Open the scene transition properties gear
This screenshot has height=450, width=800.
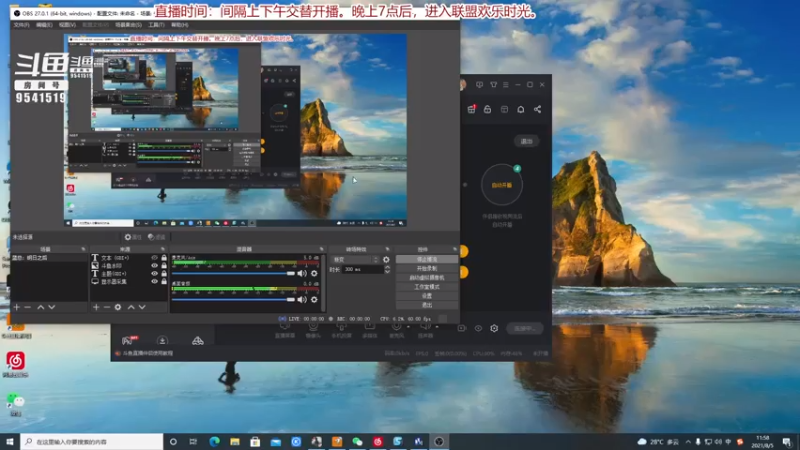[x=386, y=260]
